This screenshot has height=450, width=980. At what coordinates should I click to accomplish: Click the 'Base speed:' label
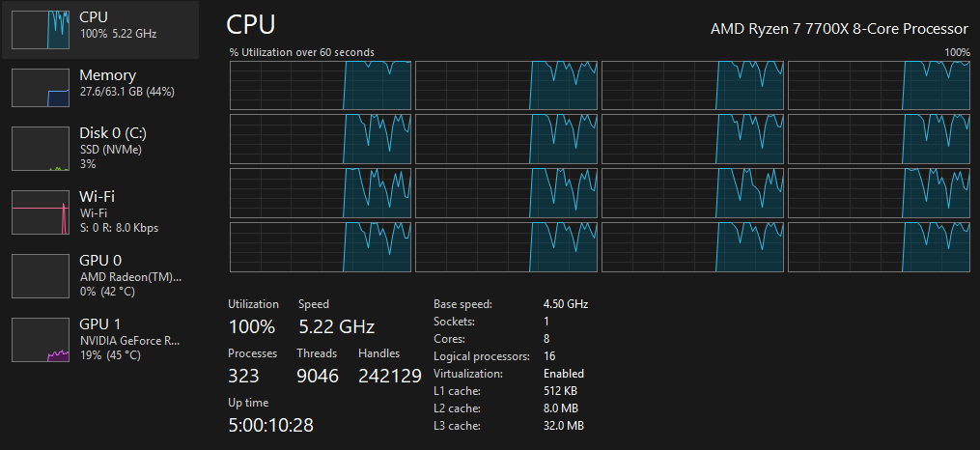[463, 304]
